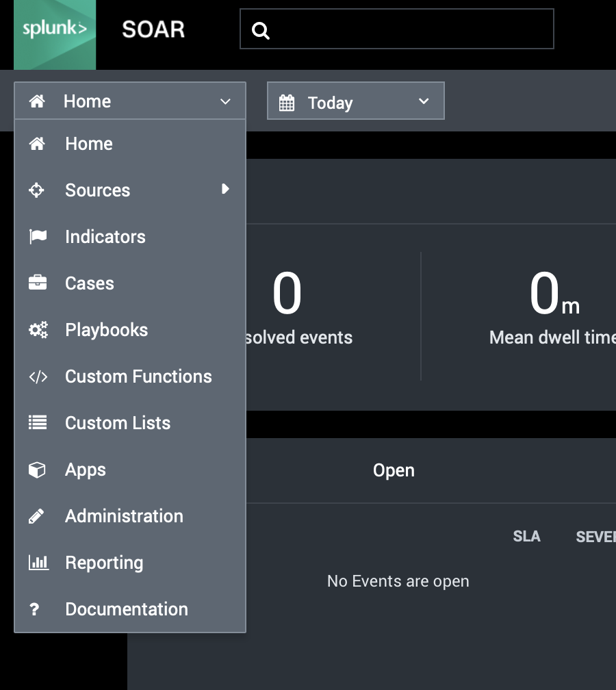
Task: Expand the Sources submenu arrow
Action: click(x=225, y=190)
